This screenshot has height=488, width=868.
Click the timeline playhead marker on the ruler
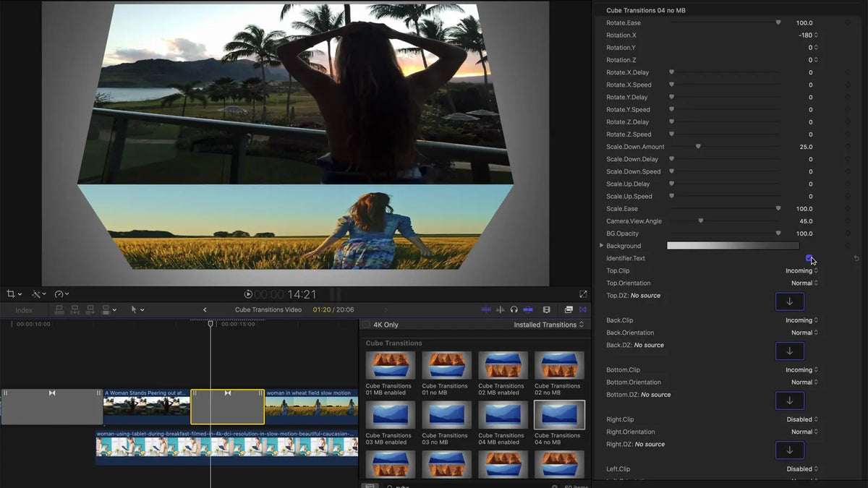click(210, 324)
